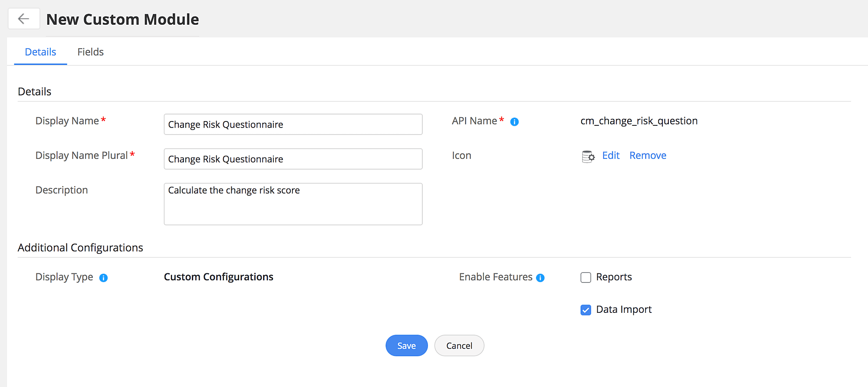Screen dimensions: 868x387
Task: Uncheck the Data Import checkbox
Action: [585, 310]
